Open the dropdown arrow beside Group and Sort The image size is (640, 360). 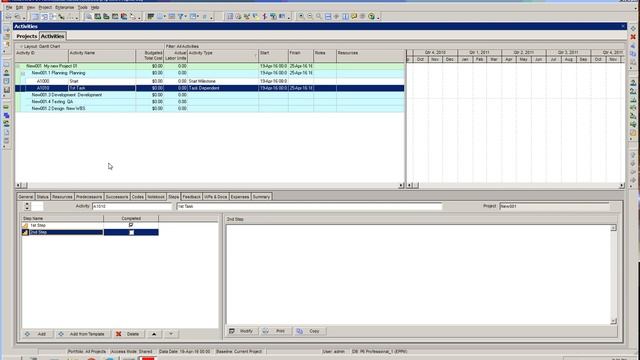[198, 17]
